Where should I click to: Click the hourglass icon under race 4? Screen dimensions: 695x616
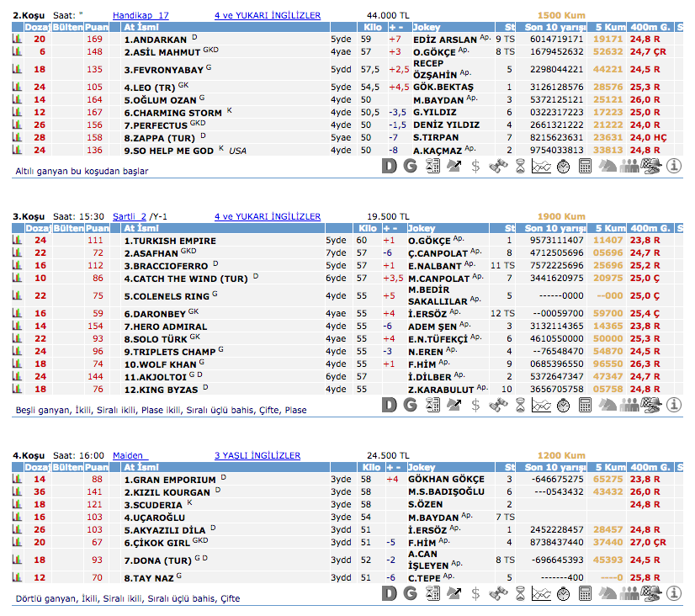point(520,593)
